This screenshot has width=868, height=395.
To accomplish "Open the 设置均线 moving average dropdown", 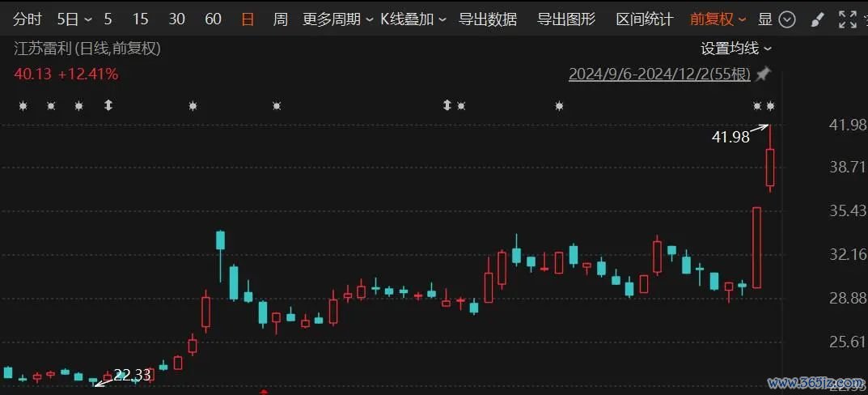I will point(736,49).
